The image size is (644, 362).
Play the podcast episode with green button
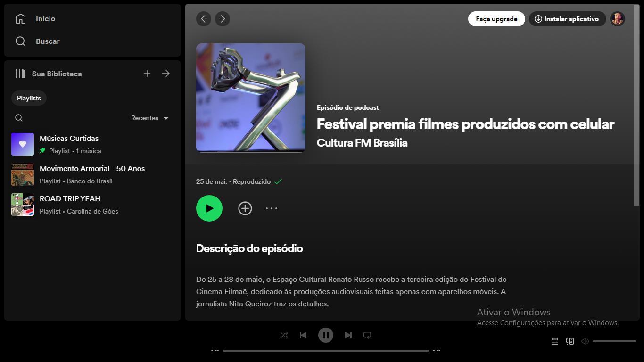tap(209, 208)
